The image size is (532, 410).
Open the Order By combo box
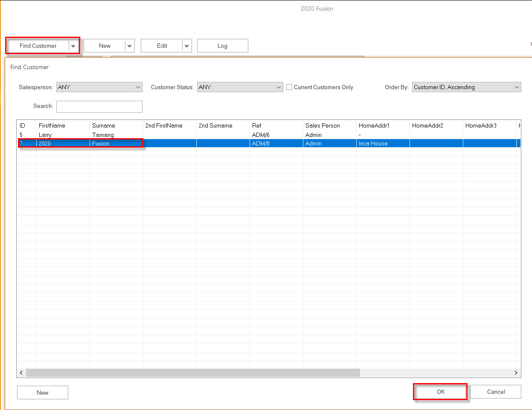pyautogui.click(x=466, y=87)
